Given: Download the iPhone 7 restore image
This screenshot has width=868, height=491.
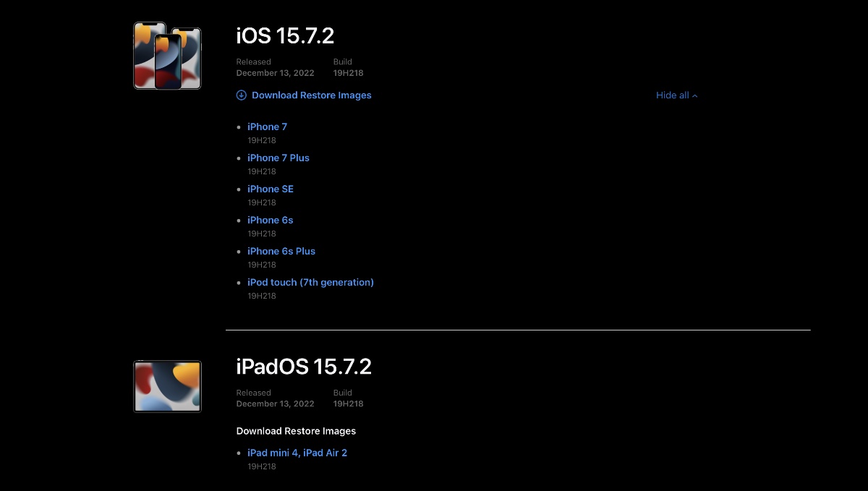Looking at the screenshot, I should (x=267, y=127).
